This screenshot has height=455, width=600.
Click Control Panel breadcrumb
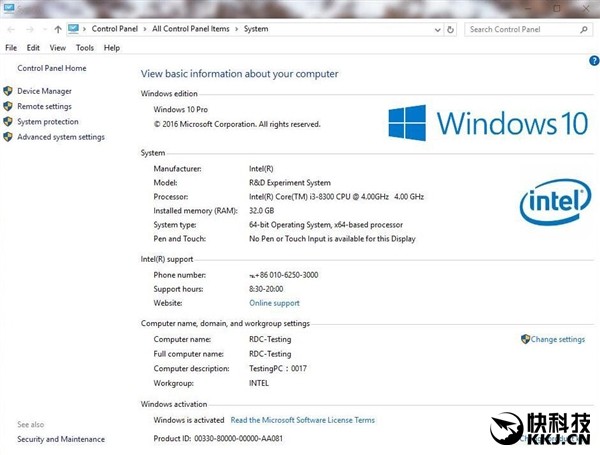tap(115, 29)
